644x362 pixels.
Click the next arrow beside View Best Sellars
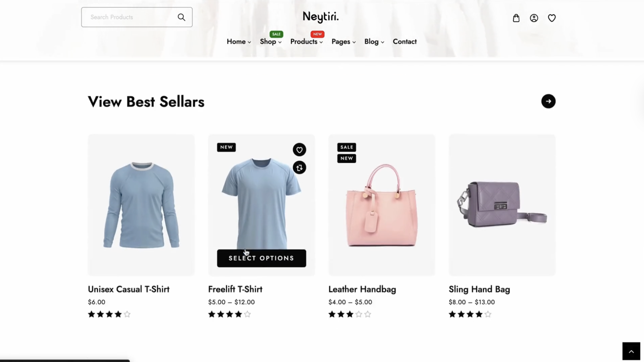point(548,101)
